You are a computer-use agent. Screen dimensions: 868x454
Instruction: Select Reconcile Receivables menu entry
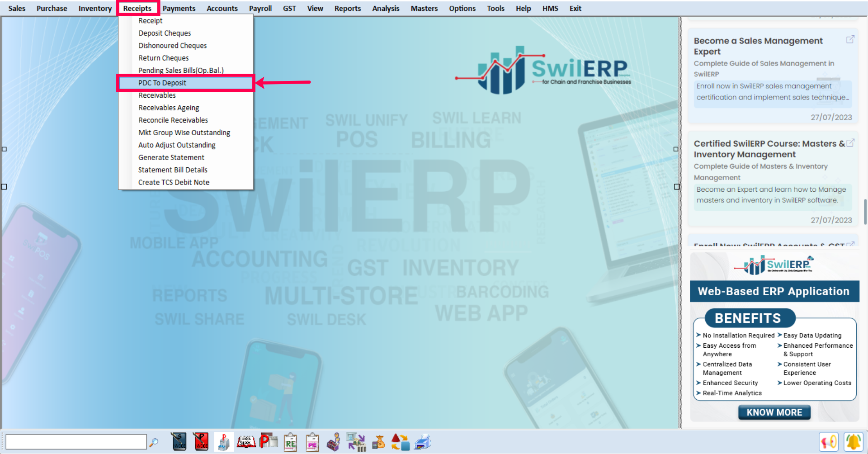pos(186,120)
